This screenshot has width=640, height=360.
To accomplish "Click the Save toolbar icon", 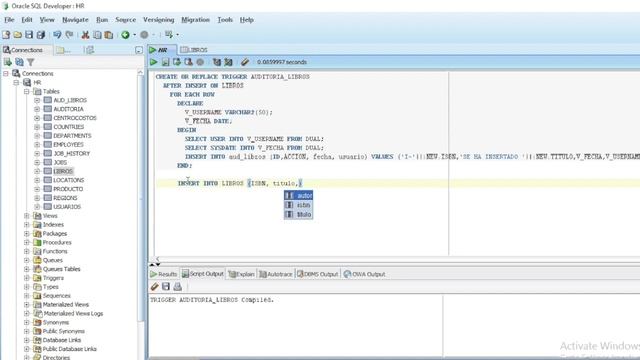I will tap(29, 35).
